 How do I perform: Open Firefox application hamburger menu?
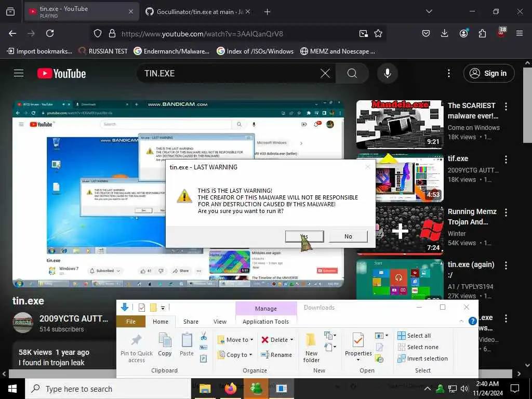[520, 33]
